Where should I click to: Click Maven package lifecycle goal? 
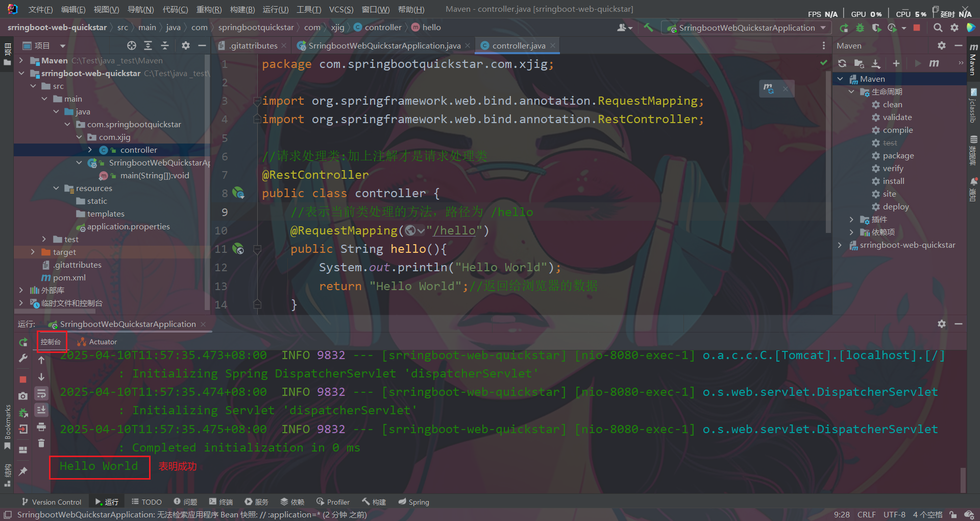point(898,155)
